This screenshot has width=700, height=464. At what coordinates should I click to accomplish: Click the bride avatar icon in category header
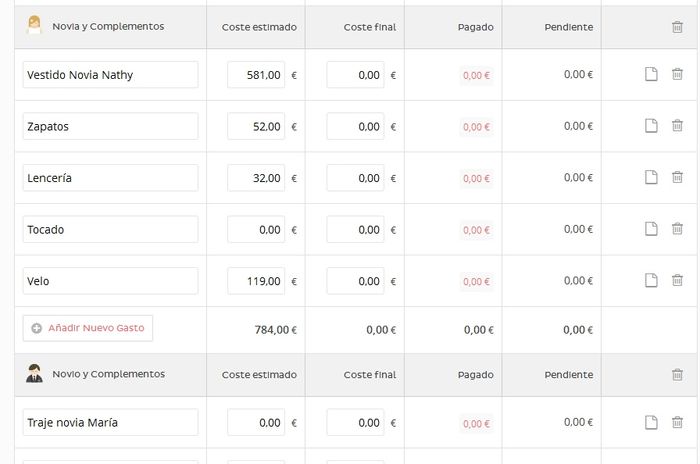pyautogui.click(x=34, y=25)
